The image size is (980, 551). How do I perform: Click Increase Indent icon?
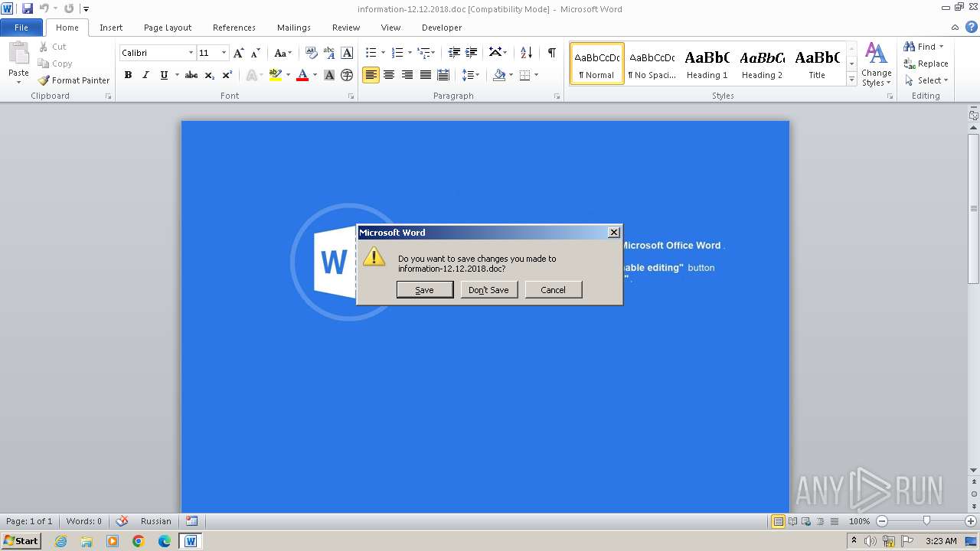tap(472, 53)
